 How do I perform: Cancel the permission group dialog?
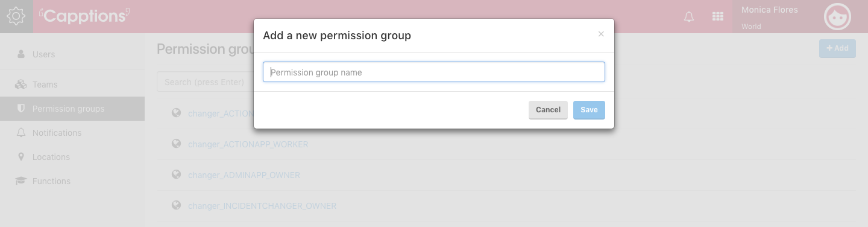pos(548,110)
